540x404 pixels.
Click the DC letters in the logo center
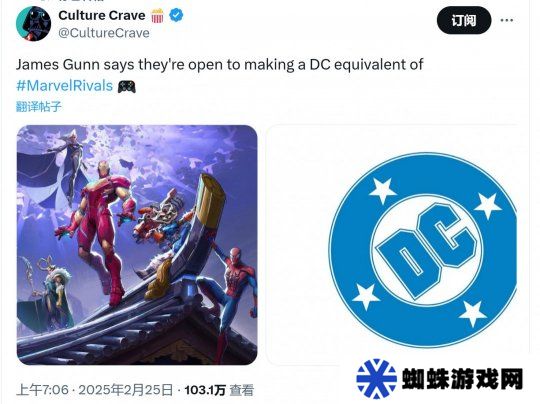pyautogui.click(x=426, y=250)
